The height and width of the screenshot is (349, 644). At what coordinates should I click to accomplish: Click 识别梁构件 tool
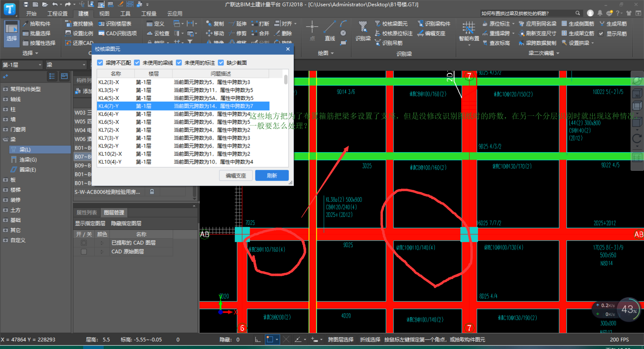click(434, 24)
